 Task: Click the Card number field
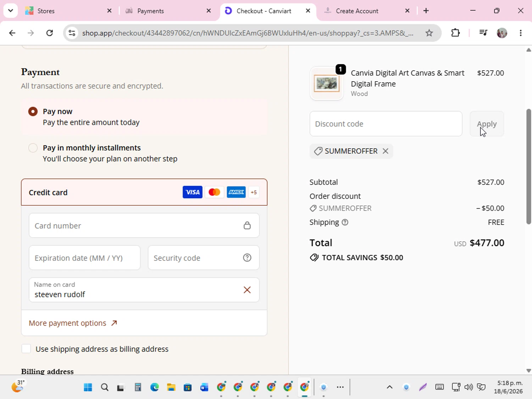144,226
